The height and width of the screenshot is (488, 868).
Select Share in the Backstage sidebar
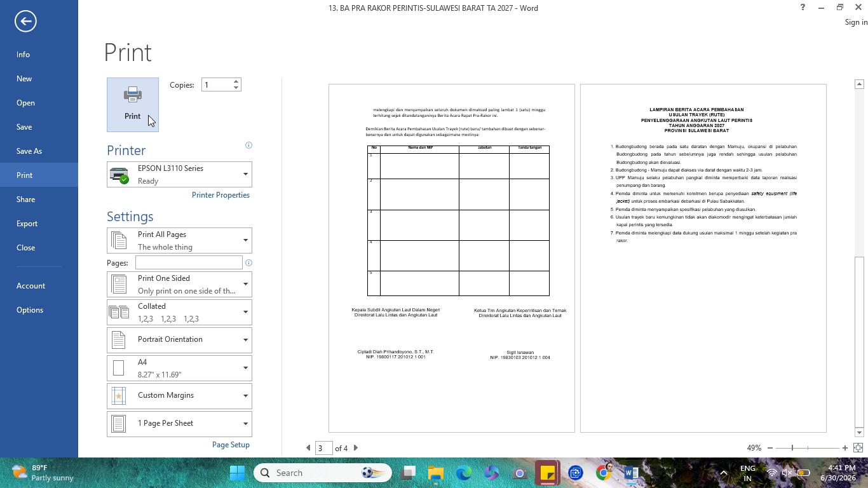click(x=39, y=200)
